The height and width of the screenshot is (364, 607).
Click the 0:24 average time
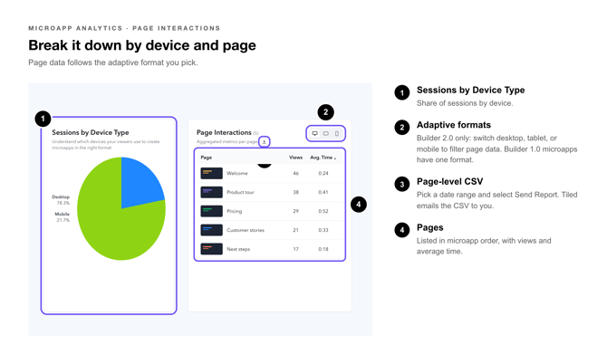click(323, 173)
